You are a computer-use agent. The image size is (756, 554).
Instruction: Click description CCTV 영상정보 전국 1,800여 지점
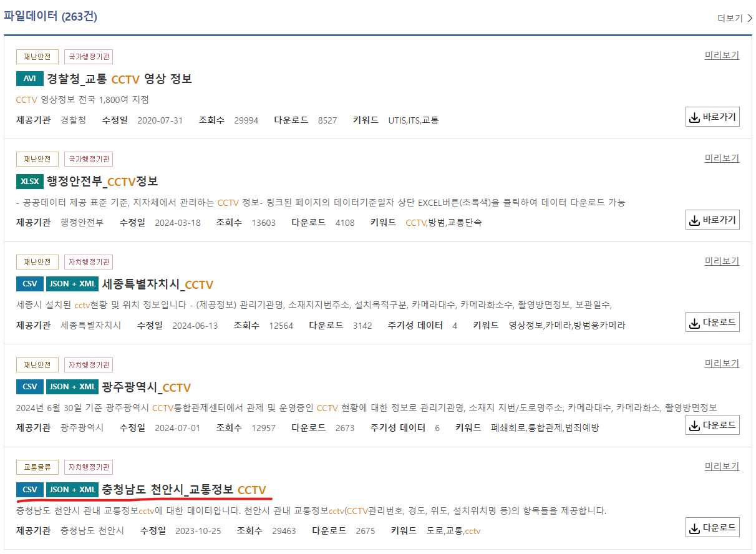point(82,100)
